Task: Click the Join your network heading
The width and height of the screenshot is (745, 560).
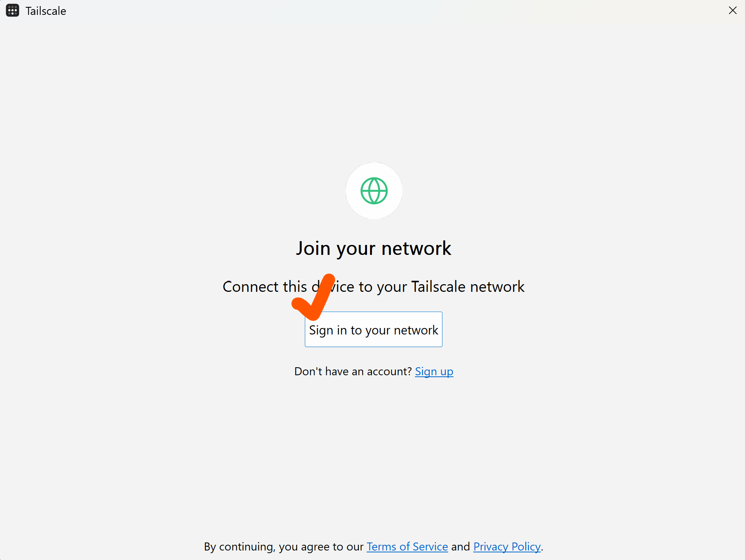Action: click(x=374, y=248)
